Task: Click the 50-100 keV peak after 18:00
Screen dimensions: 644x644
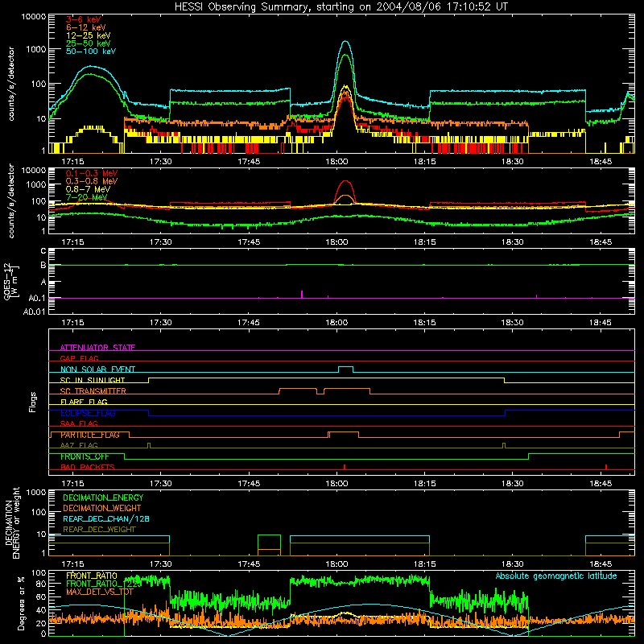Action: coord(345,42)
